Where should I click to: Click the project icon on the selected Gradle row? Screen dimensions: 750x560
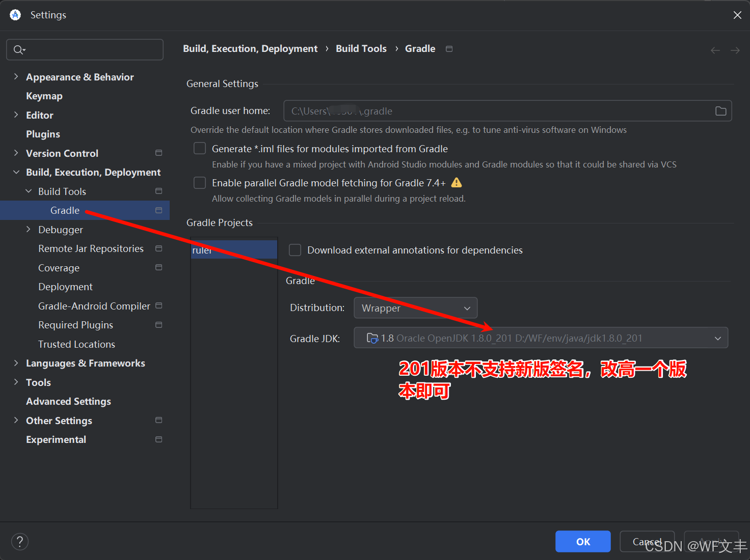tap(158, 210)
